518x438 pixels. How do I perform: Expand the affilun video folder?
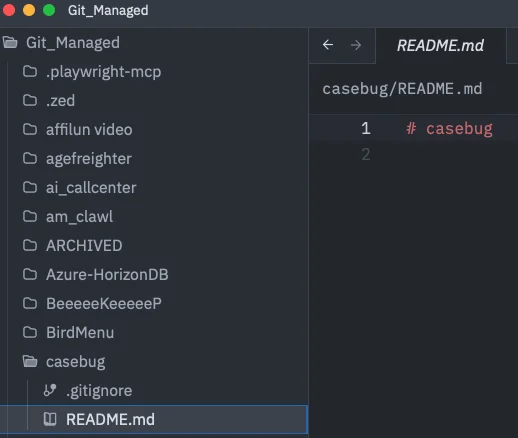(154, 129)
